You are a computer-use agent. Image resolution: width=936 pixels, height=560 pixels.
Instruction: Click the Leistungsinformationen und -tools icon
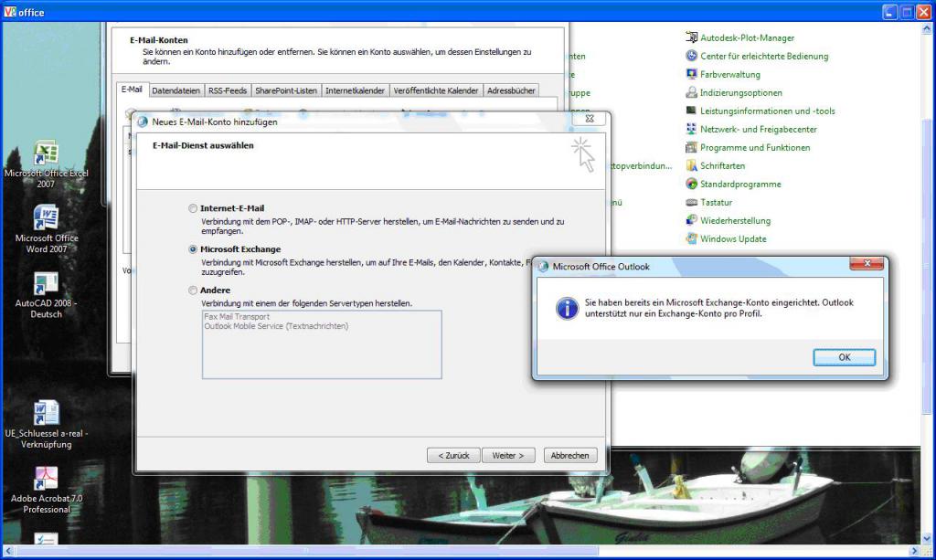[691, 111]
